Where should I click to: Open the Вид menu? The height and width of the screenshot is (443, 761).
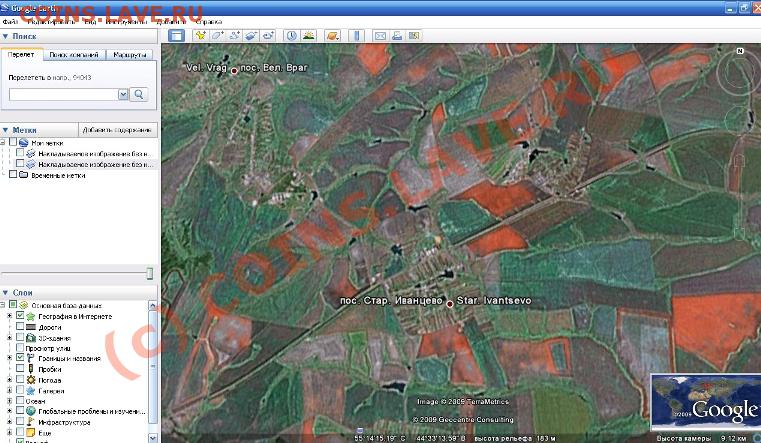tap(90, 22)
